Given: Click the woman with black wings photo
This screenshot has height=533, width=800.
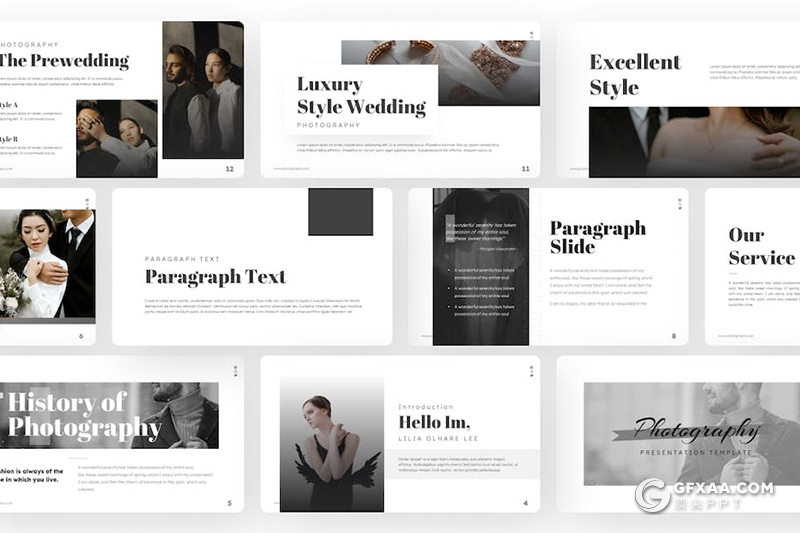Looking at the screenshot, I should click(331, 444).
